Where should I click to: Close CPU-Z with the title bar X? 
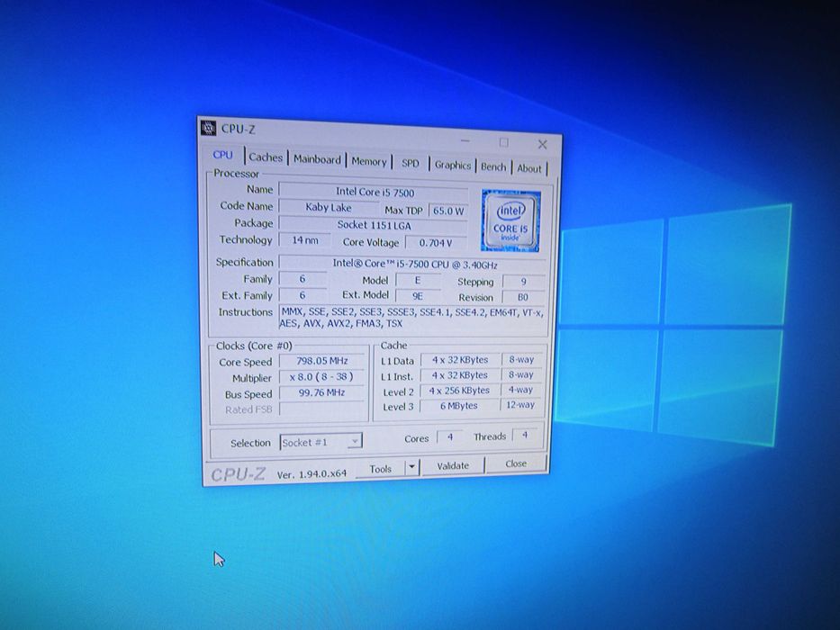point(542,145)
